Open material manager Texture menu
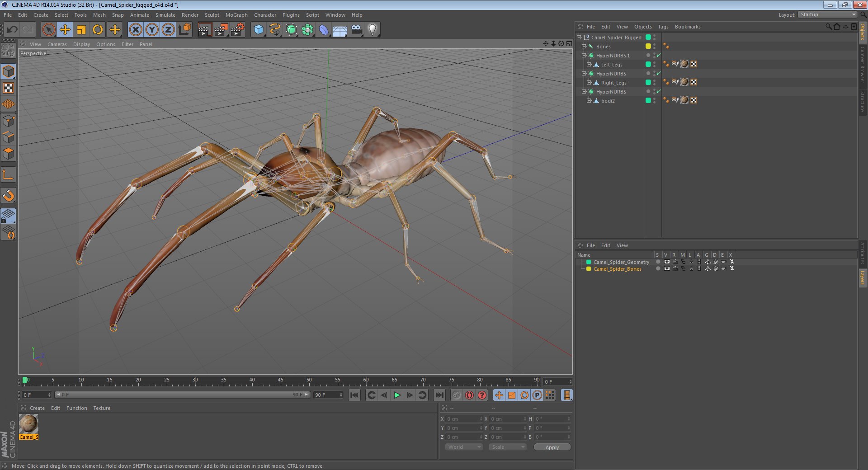This screenshot has height=470, width=868. pyautogui.click(x=102, y=408)
